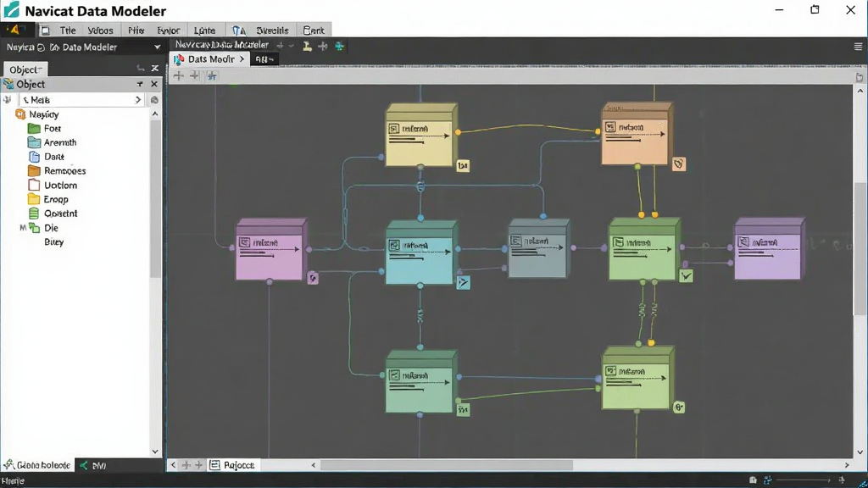
Task: Click the gray plus icon in top toolbar
Action: pyautogui.click(x=323, y=46)
